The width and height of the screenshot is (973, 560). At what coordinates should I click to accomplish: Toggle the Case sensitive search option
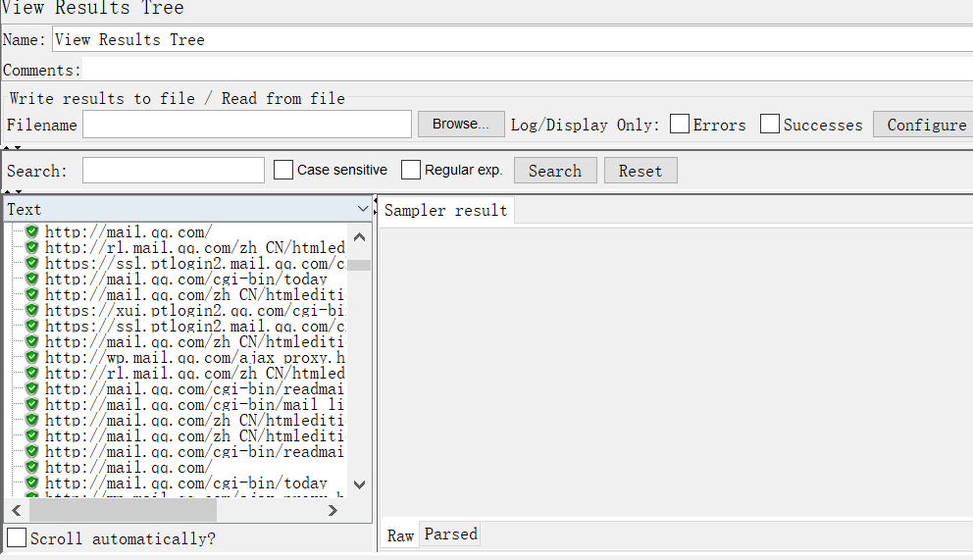coord(283,171)
